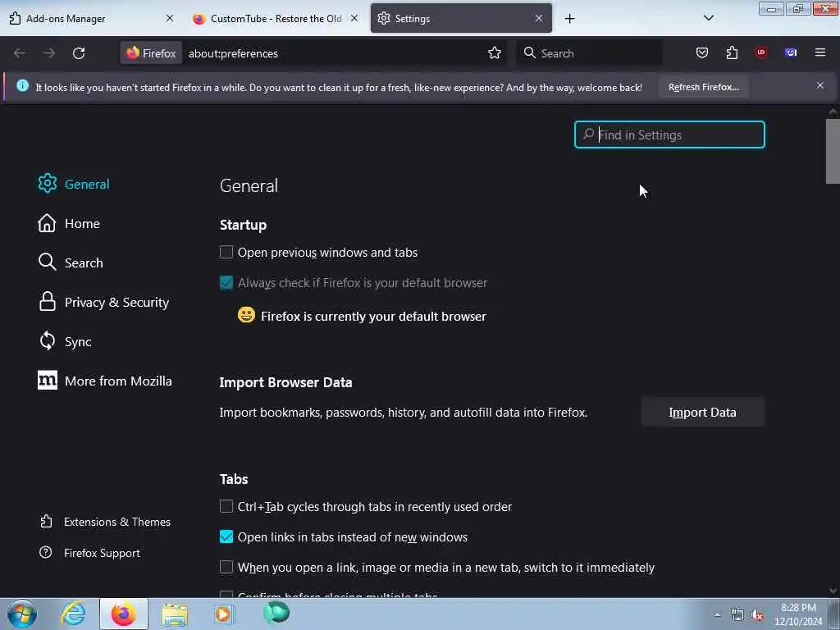Viewport: 840px width, 630px height.
Task: Open the Home settings category
Action: pyautogui.click(x=69, y=223)
